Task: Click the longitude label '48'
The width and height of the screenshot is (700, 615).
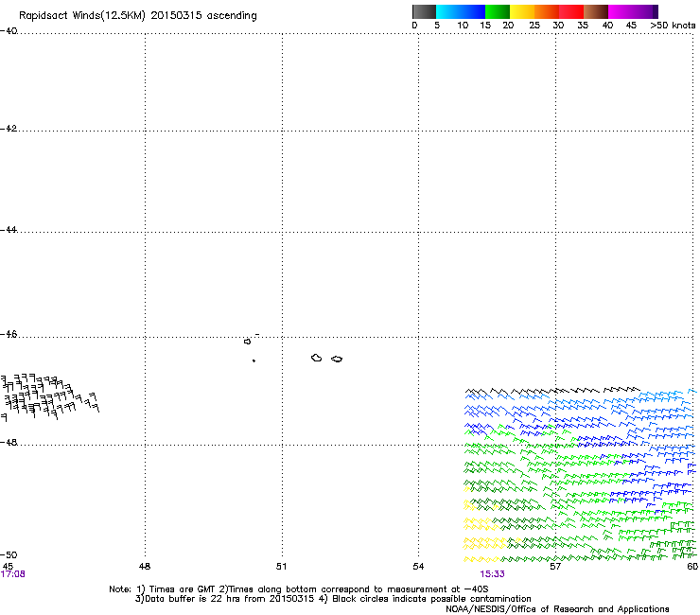Action: coord(145,567)
